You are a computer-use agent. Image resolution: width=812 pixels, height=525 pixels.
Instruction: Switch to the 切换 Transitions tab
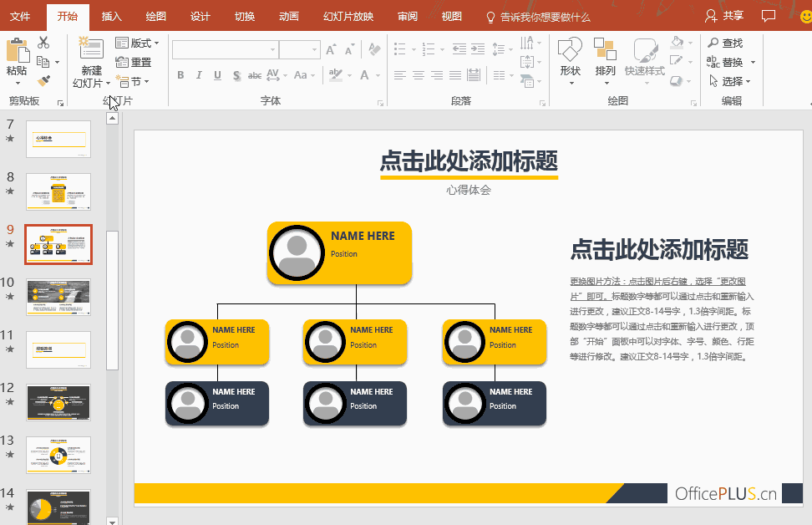click(245, 17)
